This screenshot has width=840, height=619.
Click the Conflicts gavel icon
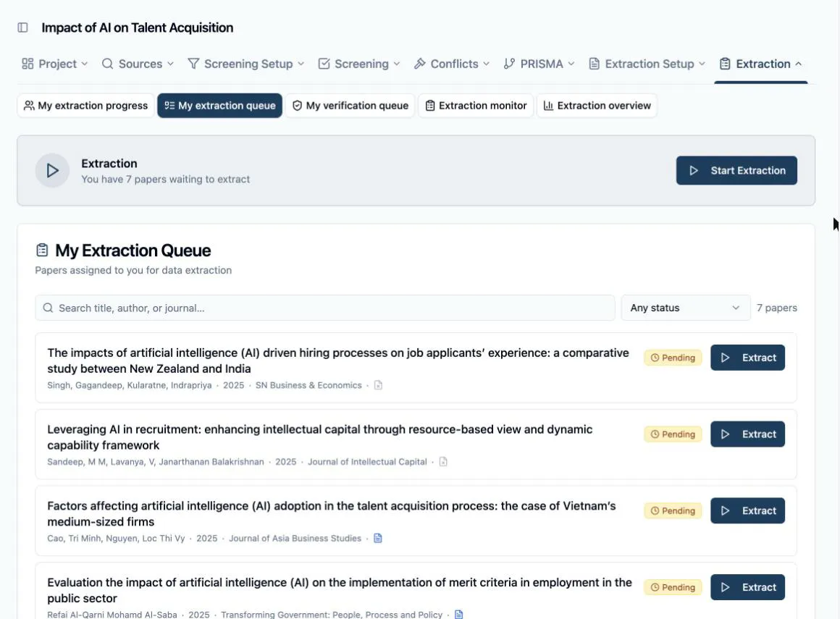(x=419, y=64)
